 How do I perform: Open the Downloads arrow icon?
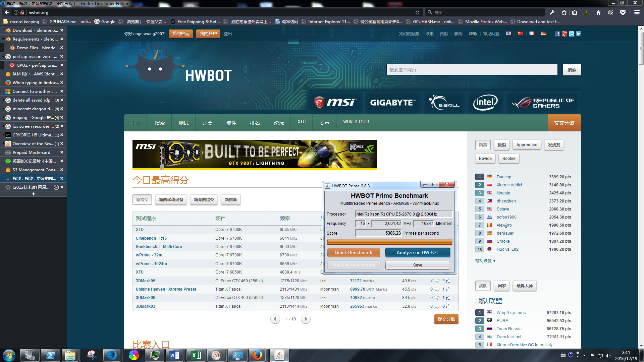tap(587, 12)
